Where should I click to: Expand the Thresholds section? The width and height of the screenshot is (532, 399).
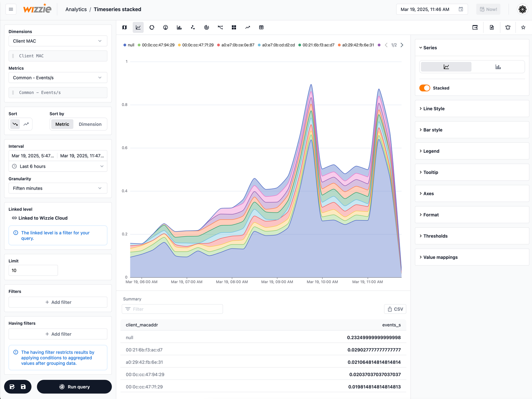click(x=435, y=236)
